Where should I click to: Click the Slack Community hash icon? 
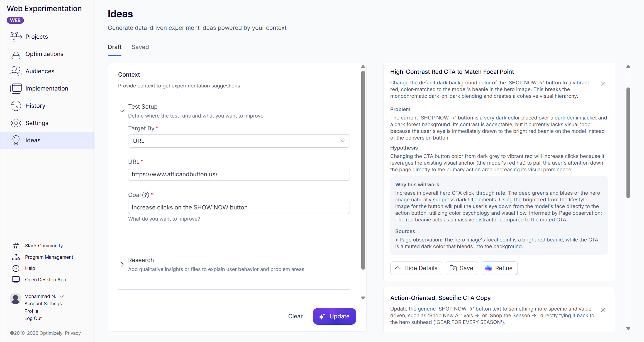(16, 246)
